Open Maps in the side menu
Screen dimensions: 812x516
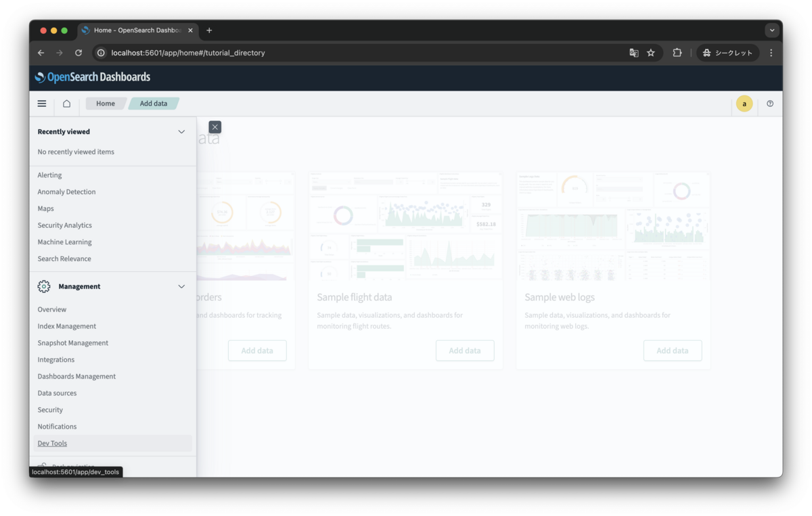(45, 208)
